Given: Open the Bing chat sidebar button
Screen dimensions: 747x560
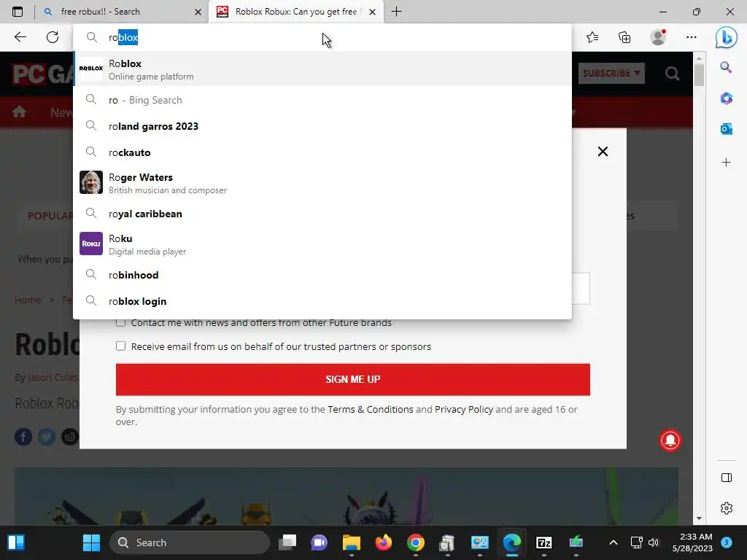Looking at the screenshot, I should click(x=726, y=37).
